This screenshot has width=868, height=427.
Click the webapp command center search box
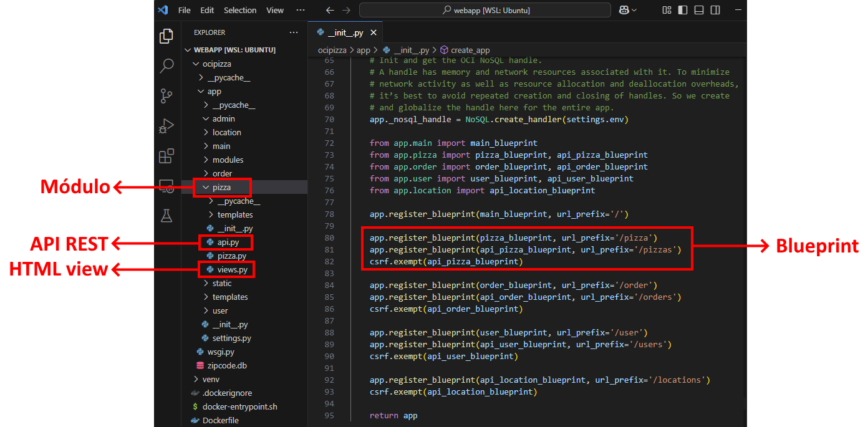485,10
